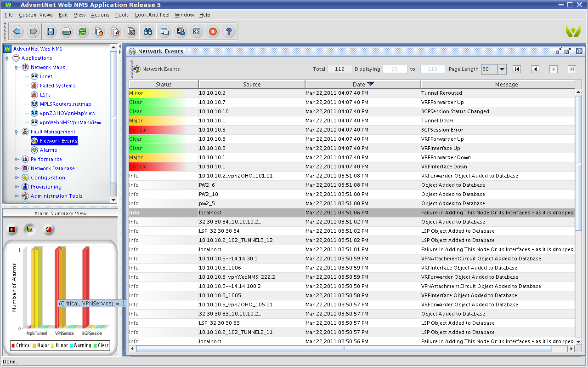Switch alarm summary to pie chart icon
The image size is (588, 368).
click(48, 229)
